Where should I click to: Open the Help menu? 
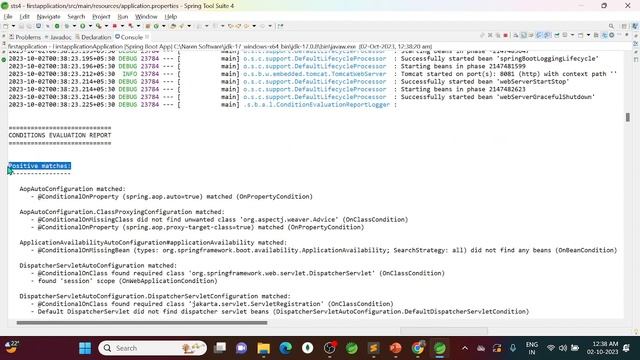click(x=171, y=17)
